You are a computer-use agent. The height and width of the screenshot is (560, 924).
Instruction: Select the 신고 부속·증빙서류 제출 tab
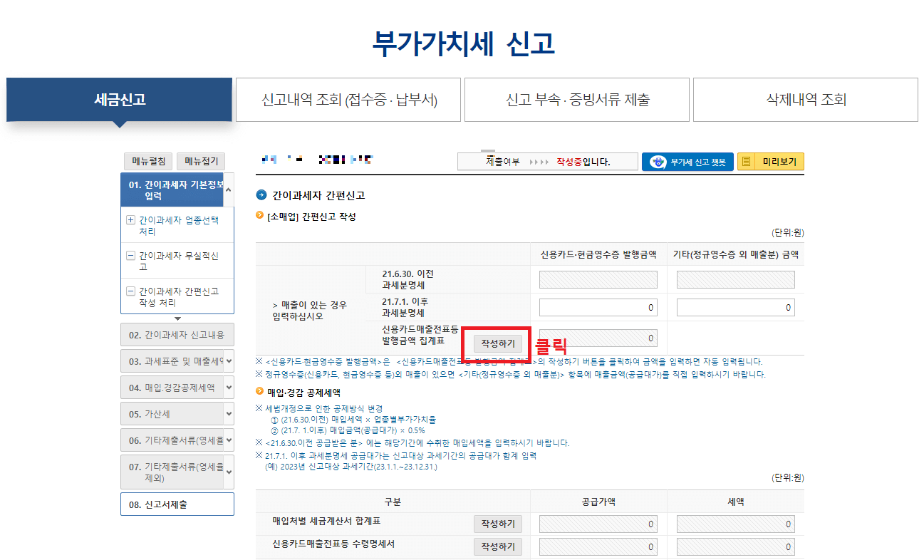pyautogui.click(x=576, y=100)
